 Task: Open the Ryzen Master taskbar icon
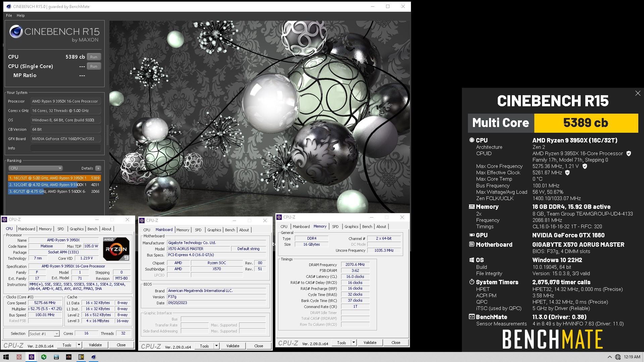[69, 357]
